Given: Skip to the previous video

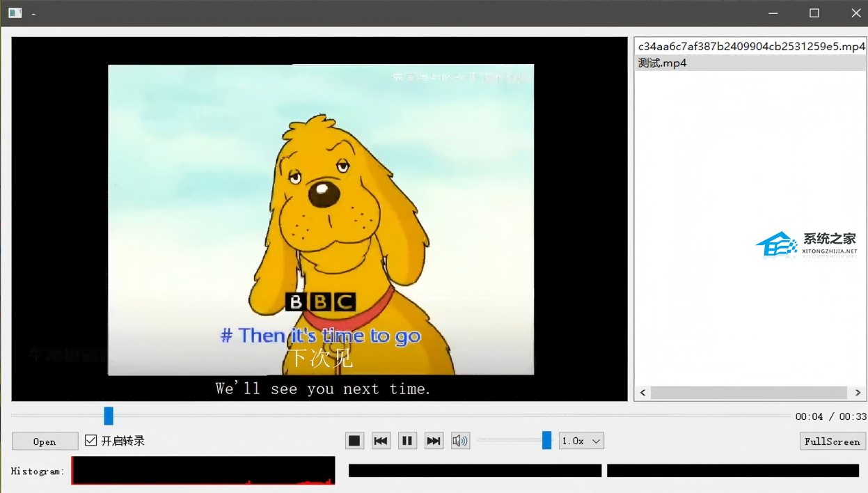Looking at the screenshot, I should pyautogui.click(x=381, y=441).
